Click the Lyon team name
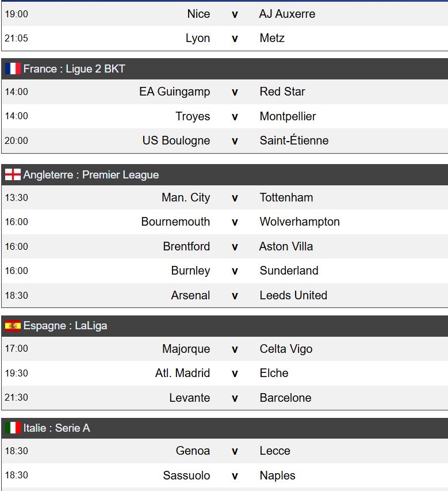This screenshot has width=448, height=491. pos(198,39)
